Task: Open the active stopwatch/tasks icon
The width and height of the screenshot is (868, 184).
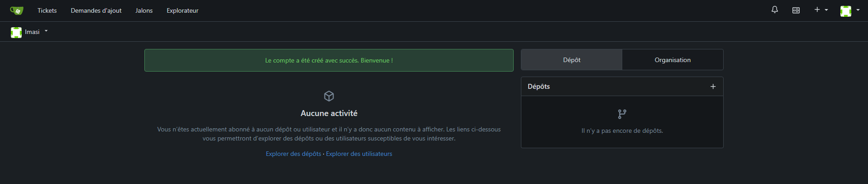Action: 796,10
